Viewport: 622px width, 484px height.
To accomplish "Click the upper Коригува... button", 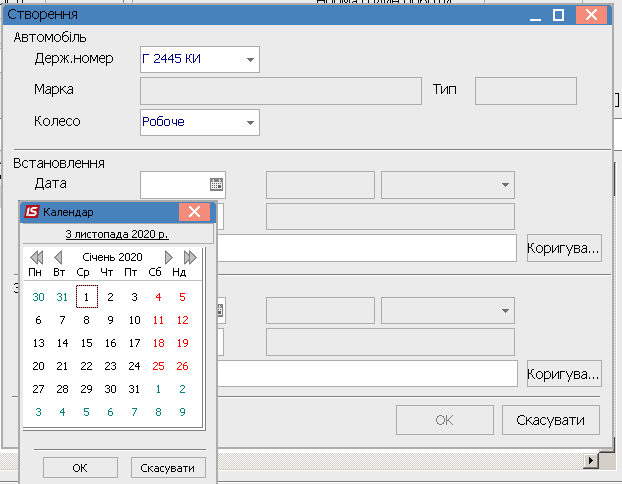I will click(564, 248).
